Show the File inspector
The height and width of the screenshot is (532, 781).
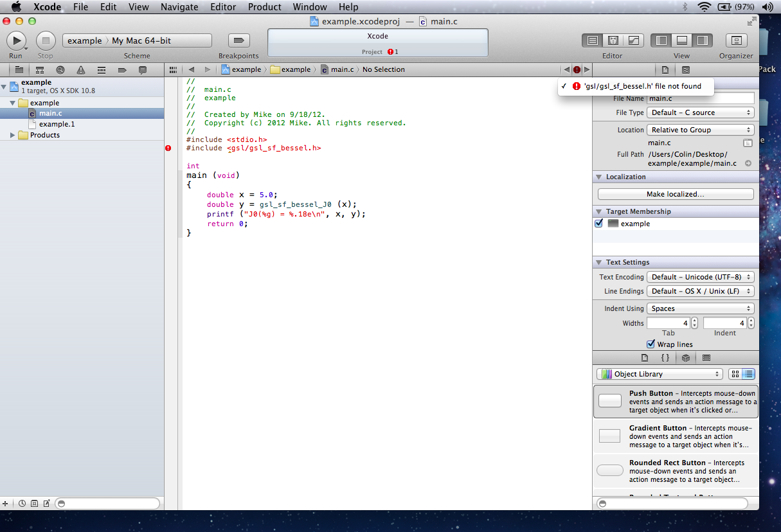665,69
